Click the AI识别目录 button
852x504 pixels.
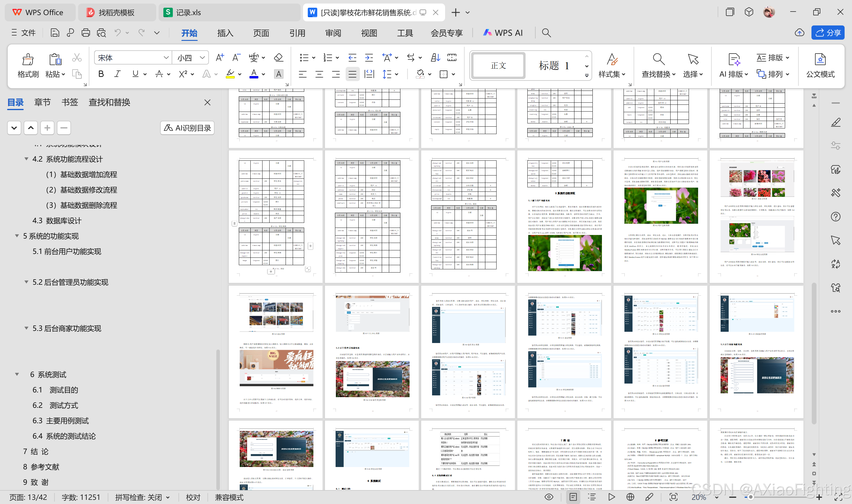click(187, 128)
